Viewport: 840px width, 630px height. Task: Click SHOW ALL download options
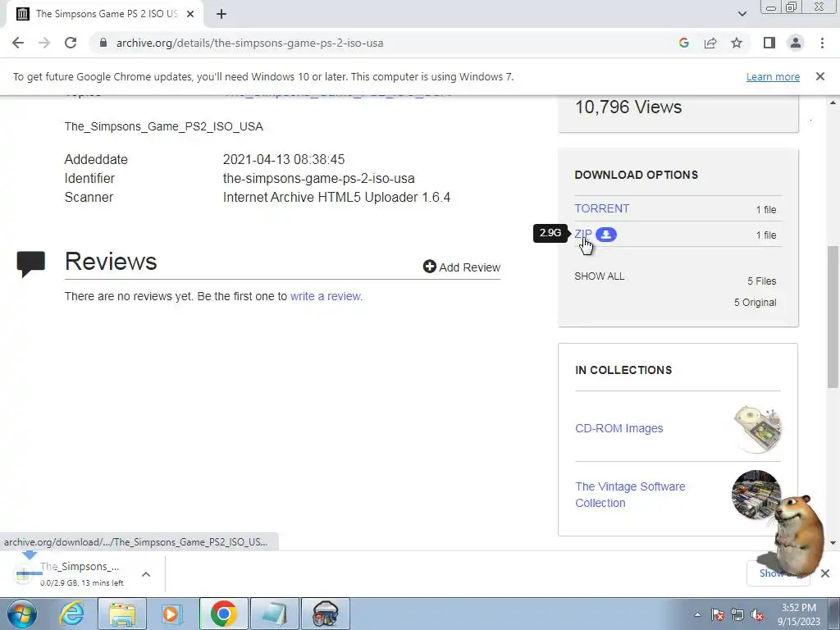click(599, 276)
